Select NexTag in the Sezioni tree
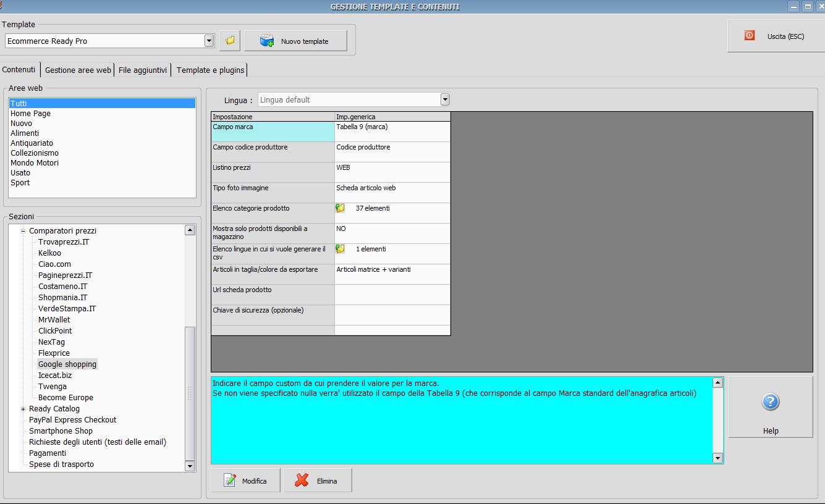825x504 pixels. [x=51, y=342]
